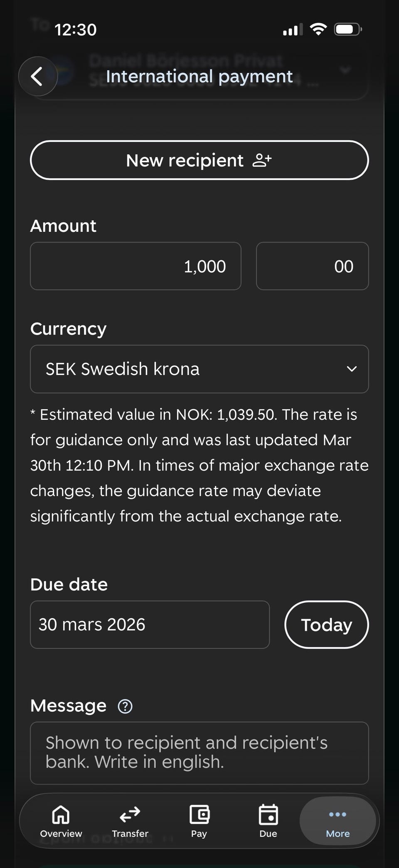Open the SEK Swedish krona currency dropdown
The image size is (399, 868).
(199, 369)
